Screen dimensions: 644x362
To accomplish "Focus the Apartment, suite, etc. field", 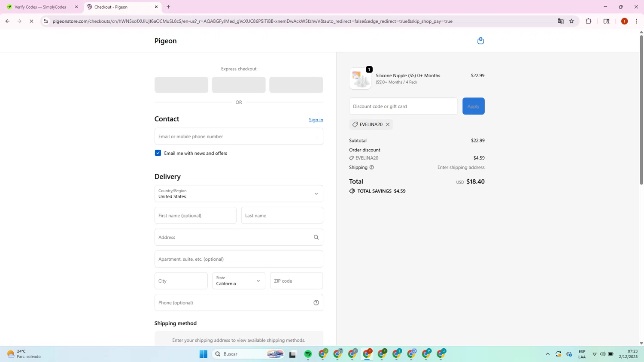I will pyautogui.click(x=239, y=259).
